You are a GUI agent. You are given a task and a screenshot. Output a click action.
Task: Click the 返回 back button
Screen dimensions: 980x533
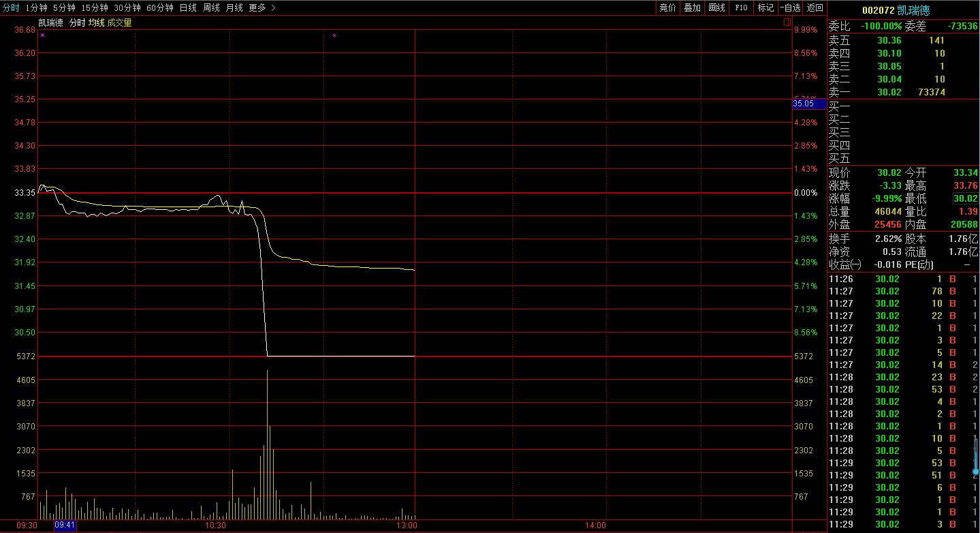815,7
